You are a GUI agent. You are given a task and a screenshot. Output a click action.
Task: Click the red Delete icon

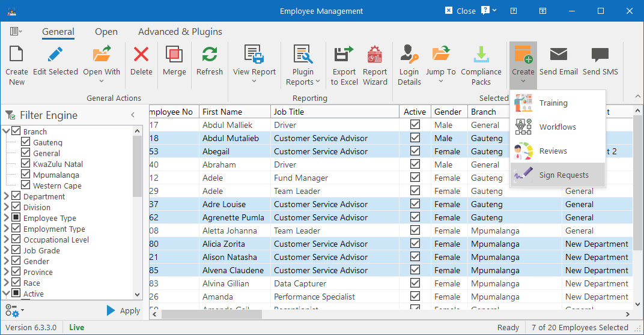point(141,54)
